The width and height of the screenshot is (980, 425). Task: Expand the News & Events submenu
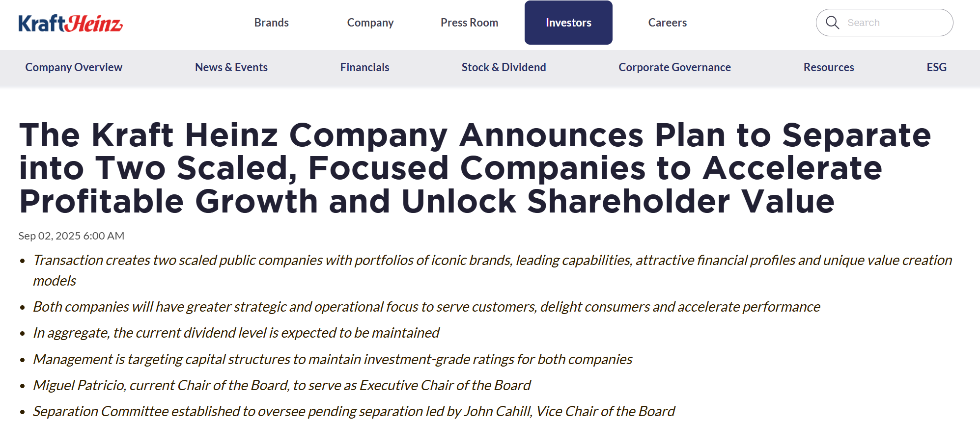coord(231,67)
